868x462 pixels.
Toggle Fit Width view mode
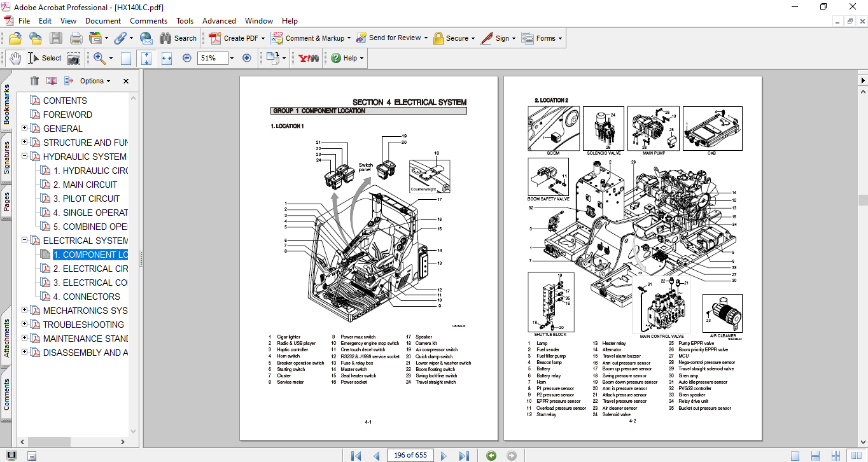(167, 58)
